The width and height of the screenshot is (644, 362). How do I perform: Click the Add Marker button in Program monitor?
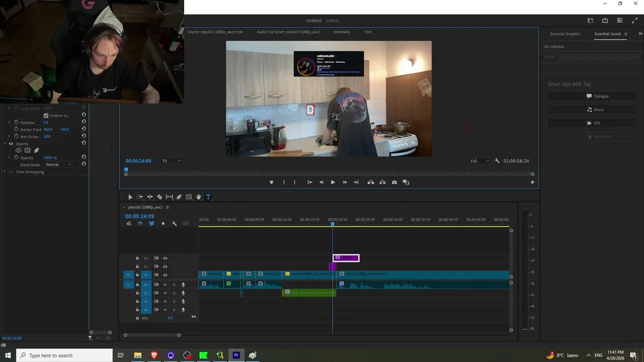tap(272, 183)
